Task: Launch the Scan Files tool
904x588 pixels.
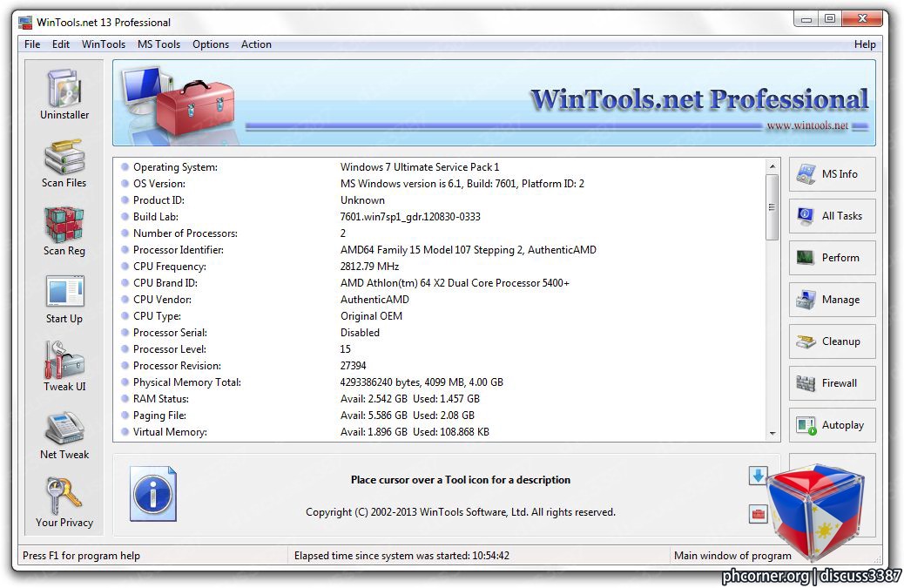Action: click(64, 164)
